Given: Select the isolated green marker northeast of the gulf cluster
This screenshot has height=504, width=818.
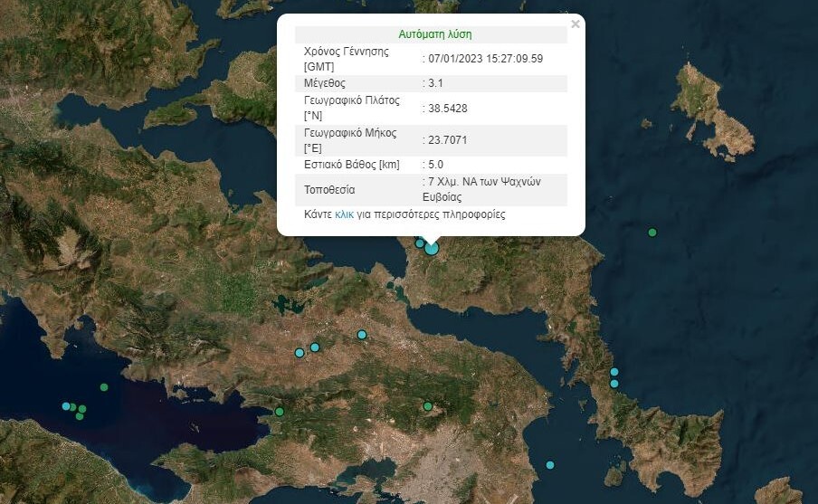Looking at the screenshot, I should 104,387.
